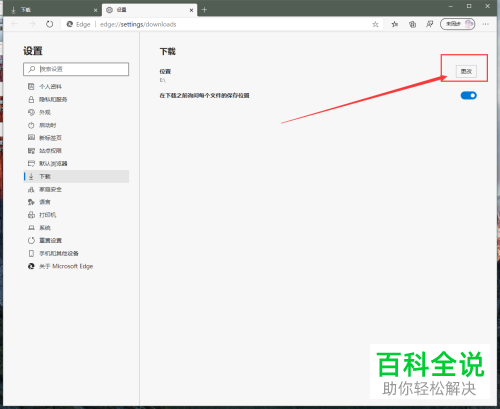Click the 搜索设置 search box

(76, 69)
